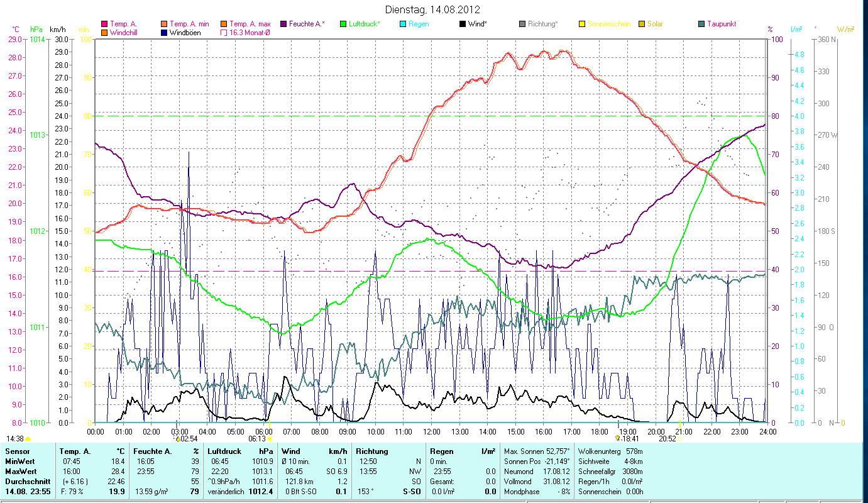Click the current pressure value 1012.4

point(261,492)
